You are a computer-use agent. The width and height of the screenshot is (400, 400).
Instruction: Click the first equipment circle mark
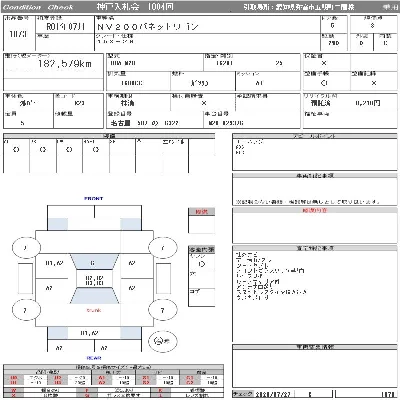pyautogui.click(x=16, y=150)
